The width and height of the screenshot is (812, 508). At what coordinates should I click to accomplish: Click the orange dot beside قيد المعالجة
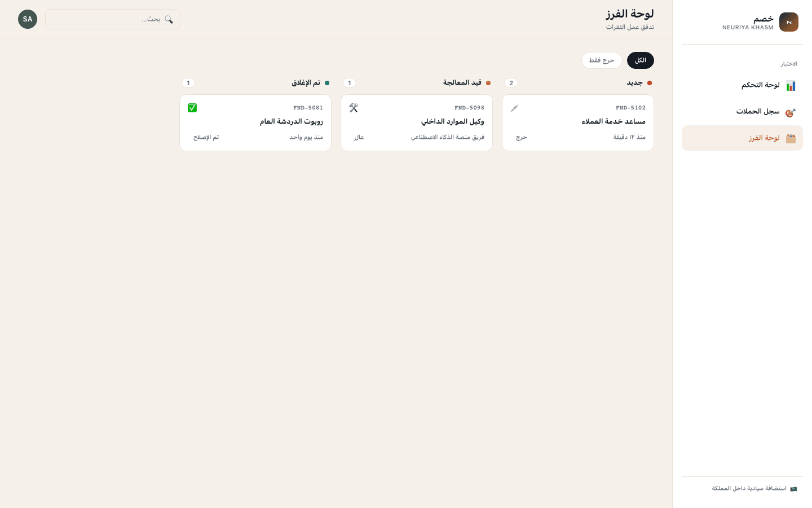tap(488, 83)
